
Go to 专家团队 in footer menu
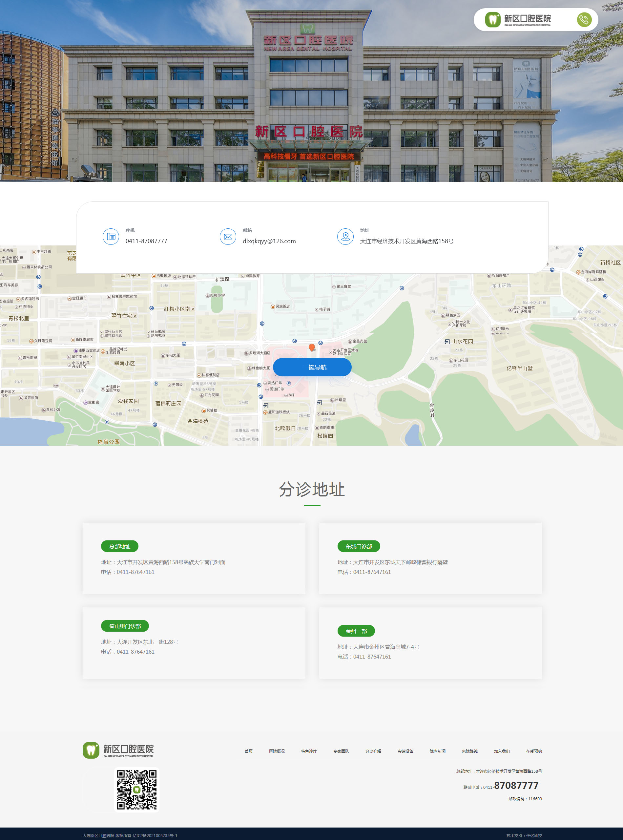pos(341,751)
